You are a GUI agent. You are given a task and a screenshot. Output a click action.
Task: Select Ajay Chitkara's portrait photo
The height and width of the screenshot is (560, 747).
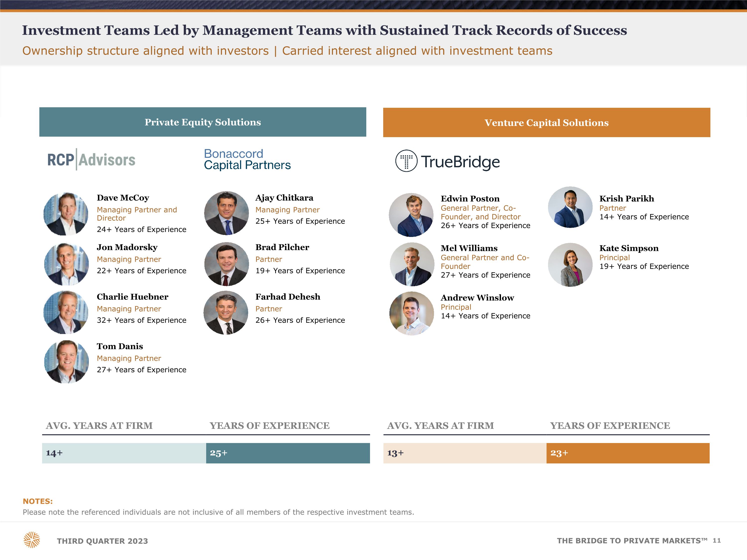coord(227,213)
